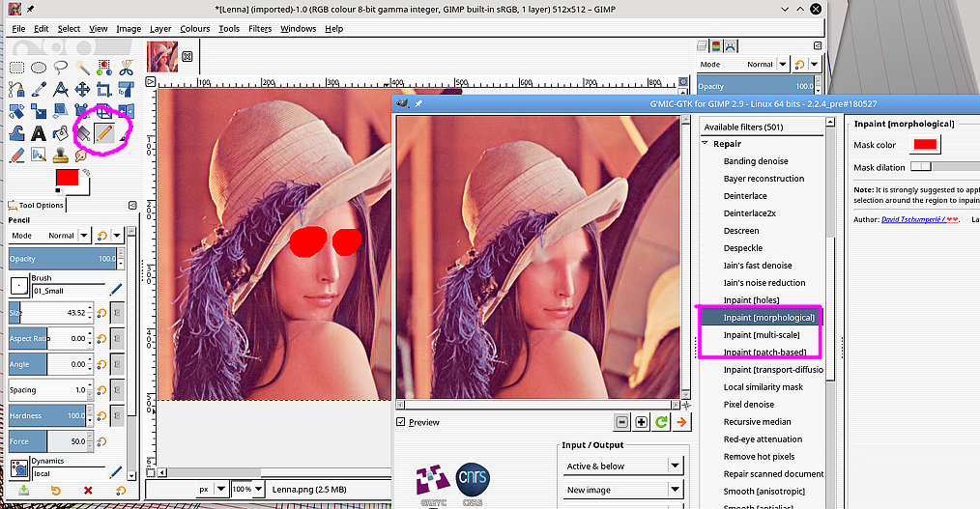Select the Colour Picker tool
Screen dimensions: 980x509
39,89
